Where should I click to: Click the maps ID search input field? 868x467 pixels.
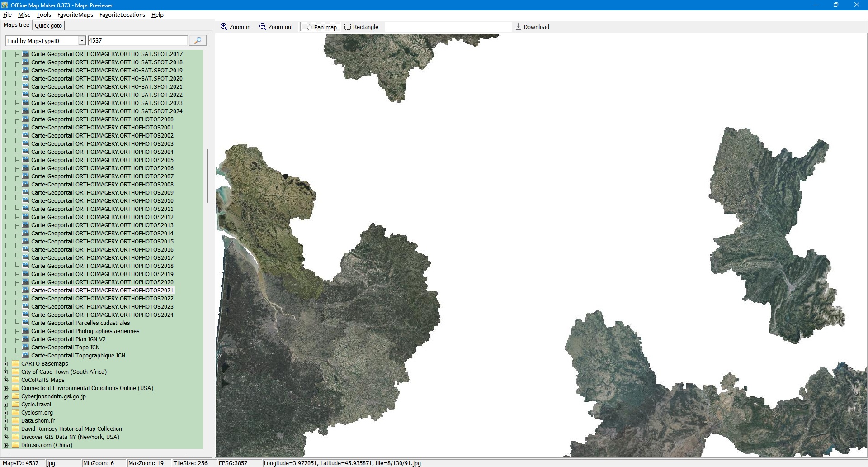click(x=137, y=41)
